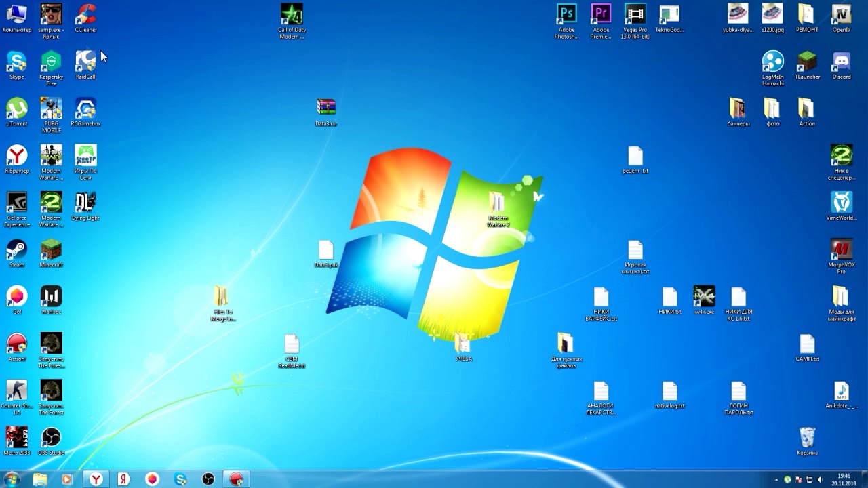Launch the OpenIV shortcut
Image resolution: width=868 pixels, height=488 pixels.
(x=842, y=19)
